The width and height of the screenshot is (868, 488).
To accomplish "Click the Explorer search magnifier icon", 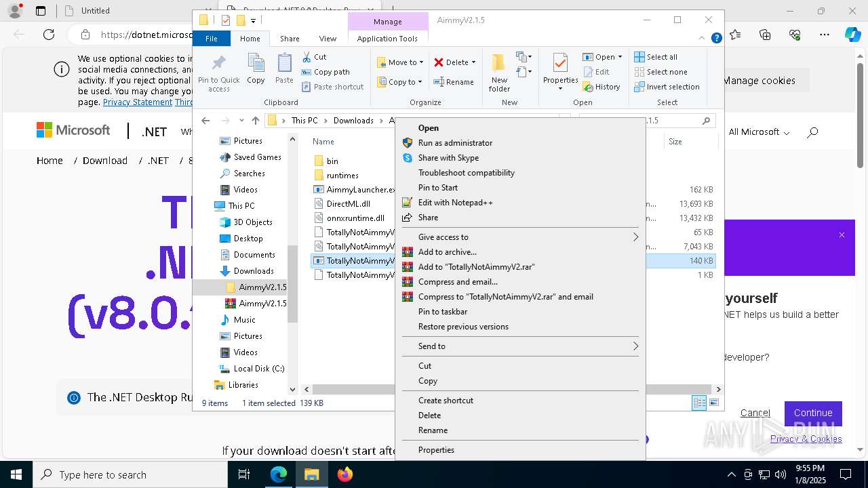I will pos(706,121).
